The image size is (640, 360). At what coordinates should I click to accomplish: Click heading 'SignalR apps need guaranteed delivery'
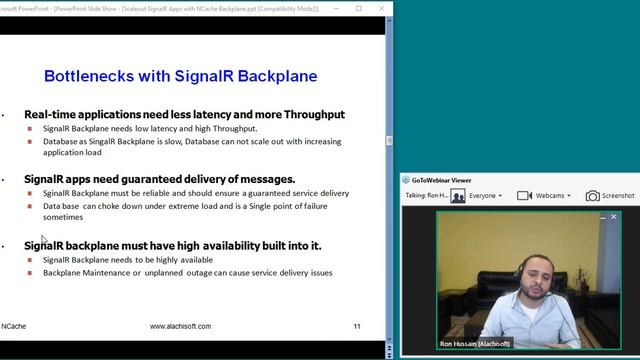[160, 179]
